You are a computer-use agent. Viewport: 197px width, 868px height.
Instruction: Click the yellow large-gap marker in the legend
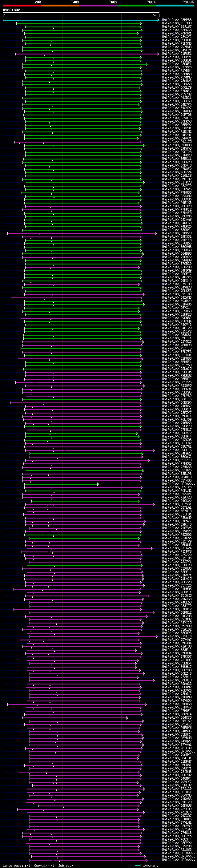pyautogui.click(x=26, y=866)
